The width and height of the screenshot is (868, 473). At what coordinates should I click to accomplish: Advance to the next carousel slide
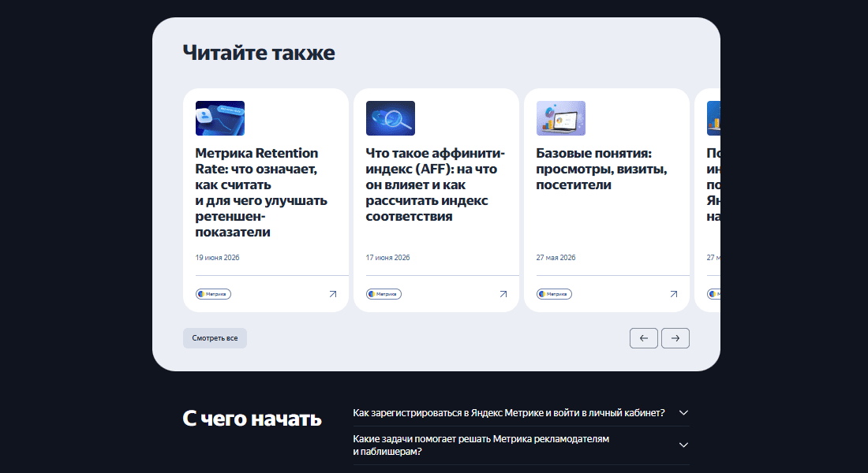[675, 338]
